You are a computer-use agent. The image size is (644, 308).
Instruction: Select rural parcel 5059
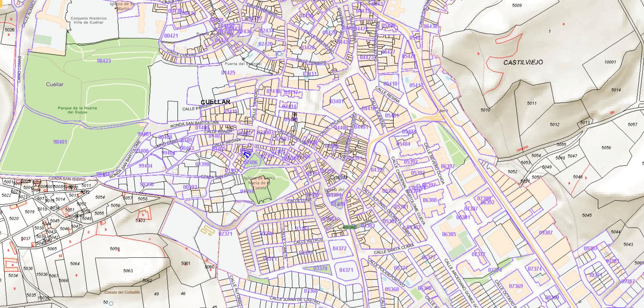[x=114, y=249]
